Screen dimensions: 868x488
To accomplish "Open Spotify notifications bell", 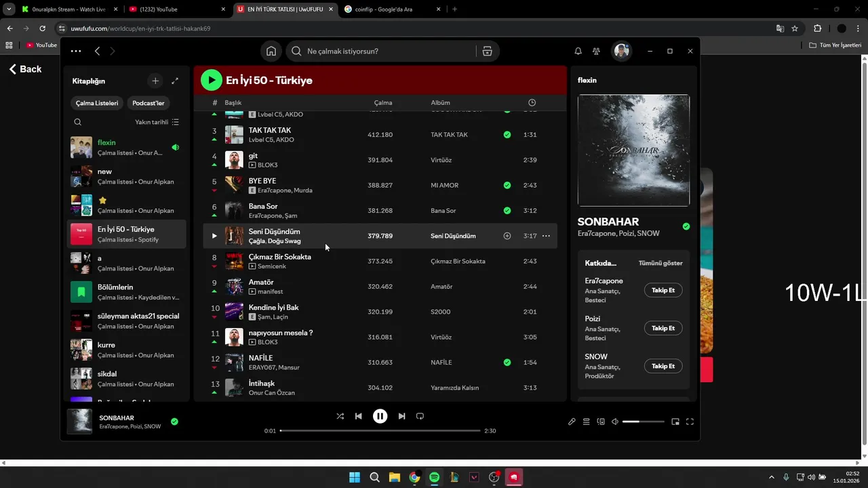I will [578, 52].
